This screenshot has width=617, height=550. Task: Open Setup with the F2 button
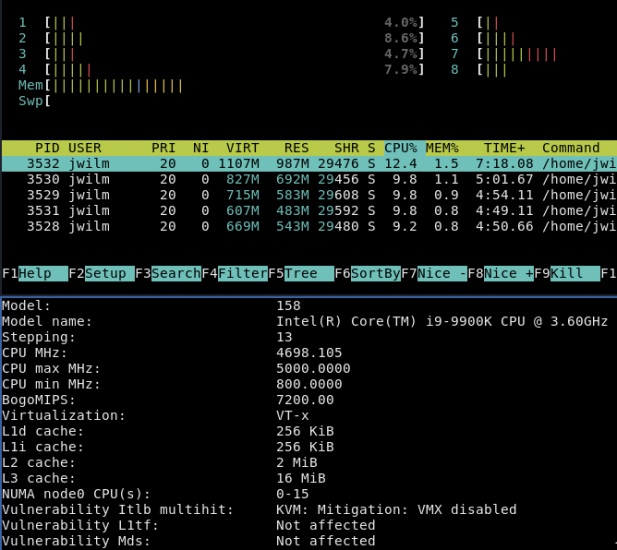[105, 273]
